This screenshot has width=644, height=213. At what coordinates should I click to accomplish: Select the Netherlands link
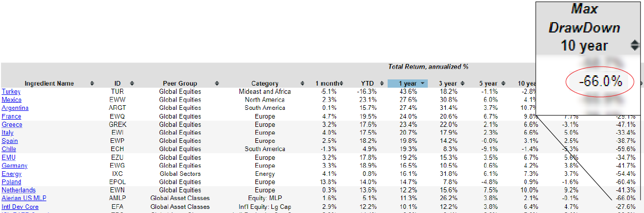pos(19,190)
